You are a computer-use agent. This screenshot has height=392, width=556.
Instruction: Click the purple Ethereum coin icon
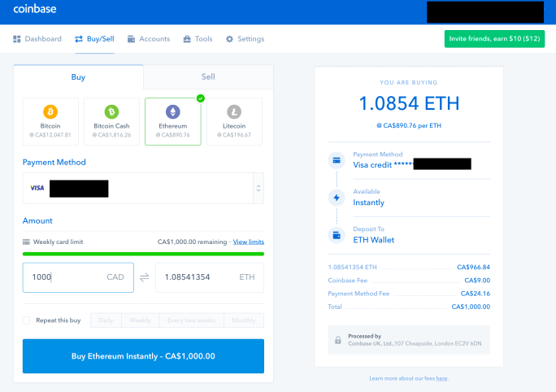pyautogui.click(x=173, y=111)
